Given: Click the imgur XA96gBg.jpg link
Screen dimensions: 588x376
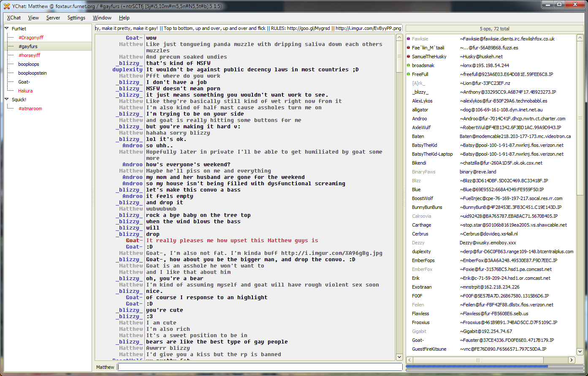Looking at the screenshot, I should click(331, 253).
